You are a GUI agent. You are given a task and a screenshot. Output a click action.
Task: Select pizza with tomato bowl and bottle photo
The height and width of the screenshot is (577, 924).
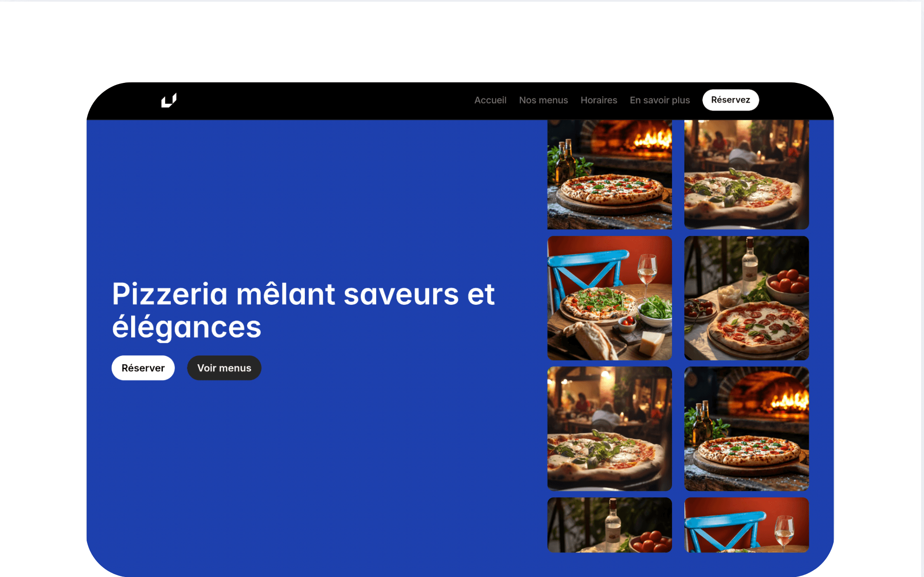tap(746, 298)
